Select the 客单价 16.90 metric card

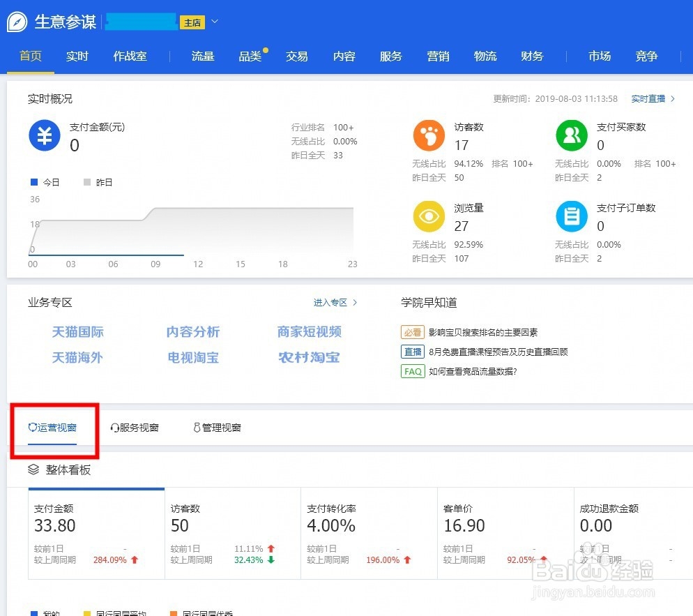coord(505,534)
